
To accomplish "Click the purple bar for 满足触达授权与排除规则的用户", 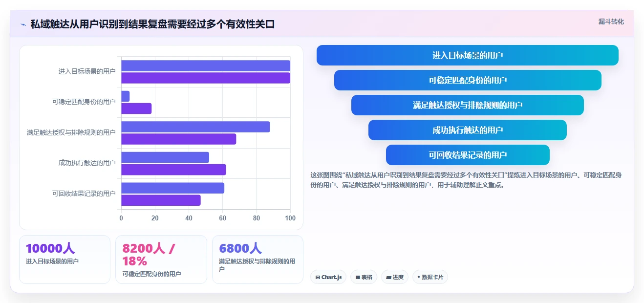I will coord(178,139).
